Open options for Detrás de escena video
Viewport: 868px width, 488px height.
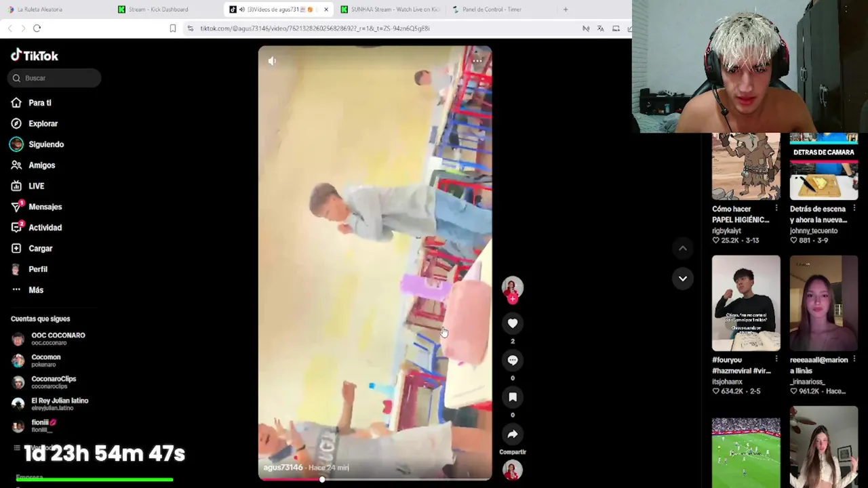coord(854,209)
